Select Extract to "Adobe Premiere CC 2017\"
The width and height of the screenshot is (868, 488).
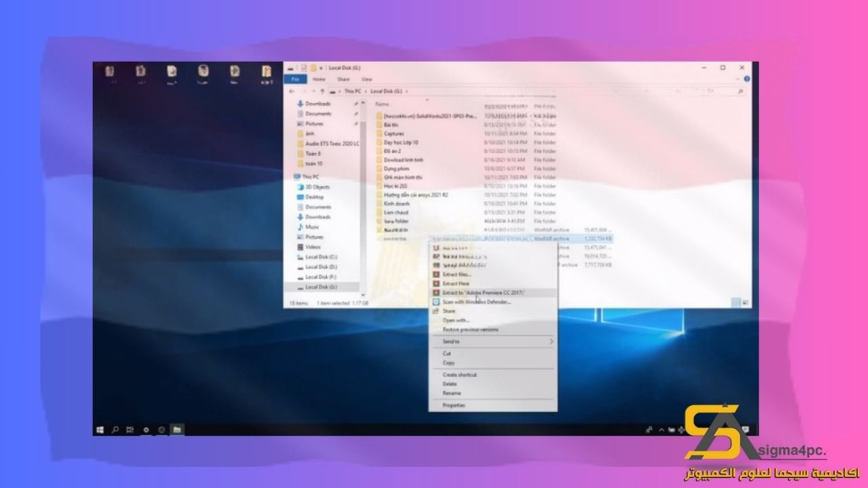493,292
